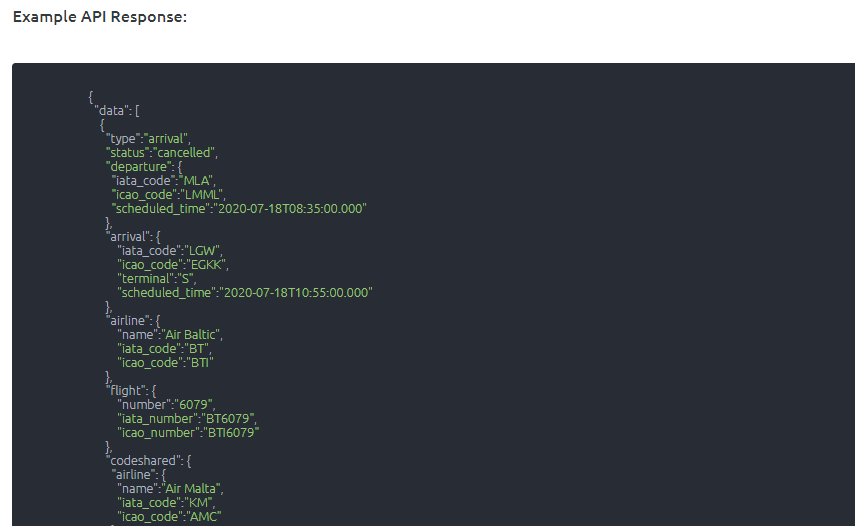The height and width of the screenshot is (526, 855).
Task: Click the "codeshared" object key
Action: (x=143, y=461)
